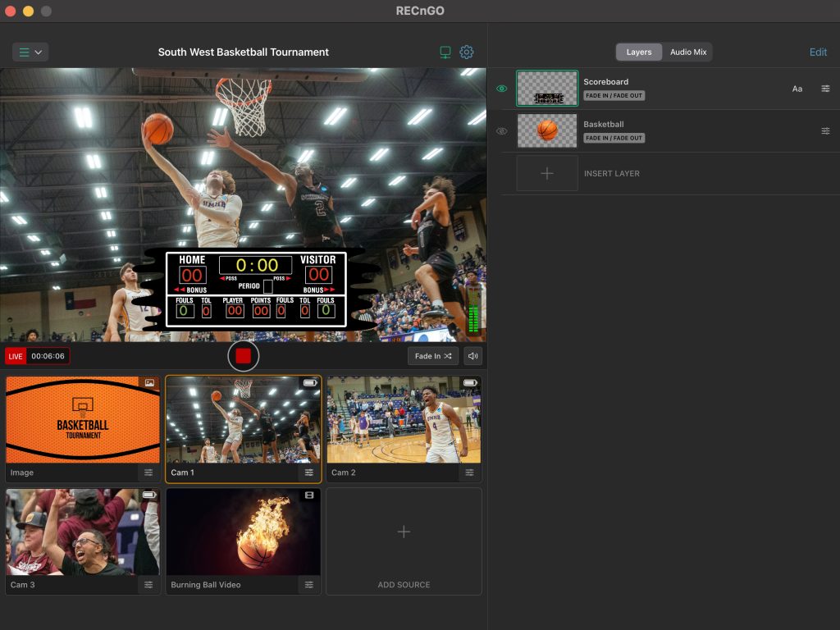Image resolution: width=840 pixels, height=630 pixels.
Task: Open the Fade In transition selector
Action: 433,356
